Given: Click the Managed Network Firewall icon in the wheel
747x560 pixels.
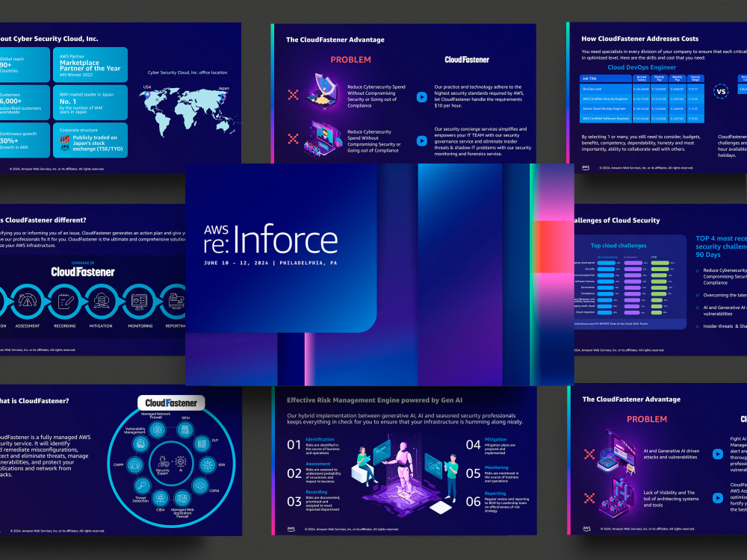Looking at the screenshot, I should 157,430.
